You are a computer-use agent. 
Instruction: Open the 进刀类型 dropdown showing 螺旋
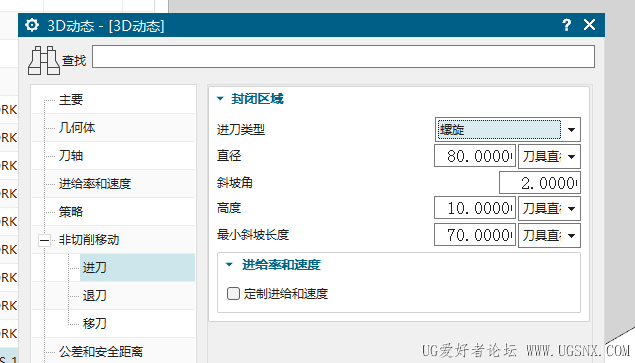508,130
